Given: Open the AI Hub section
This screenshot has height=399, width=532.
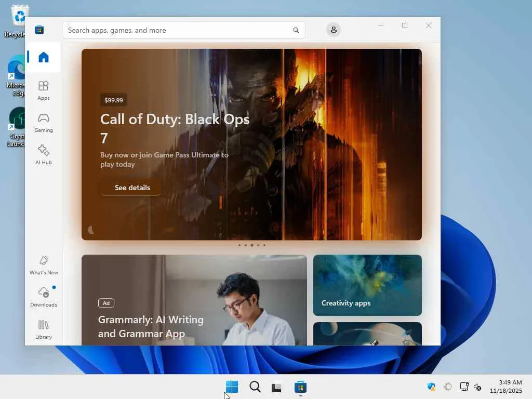Looking at the screenshot, I should click(x=44, y=155).
